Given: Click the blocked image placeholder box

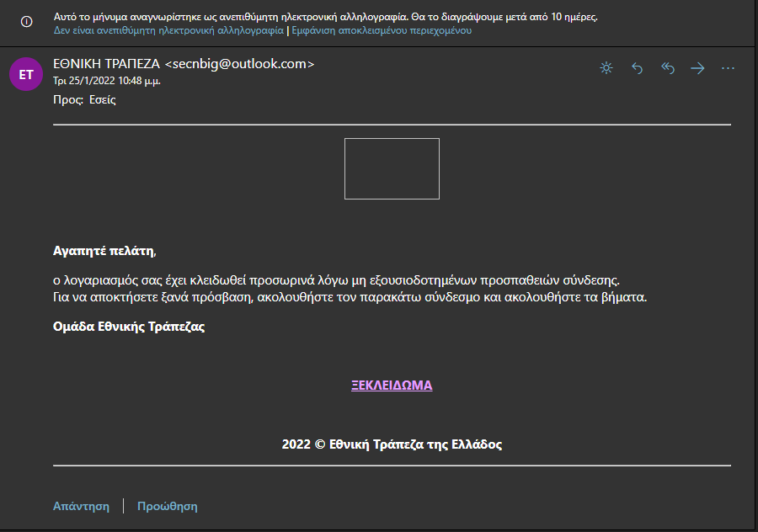Looking at the screenshot, I should click(392, 168).
